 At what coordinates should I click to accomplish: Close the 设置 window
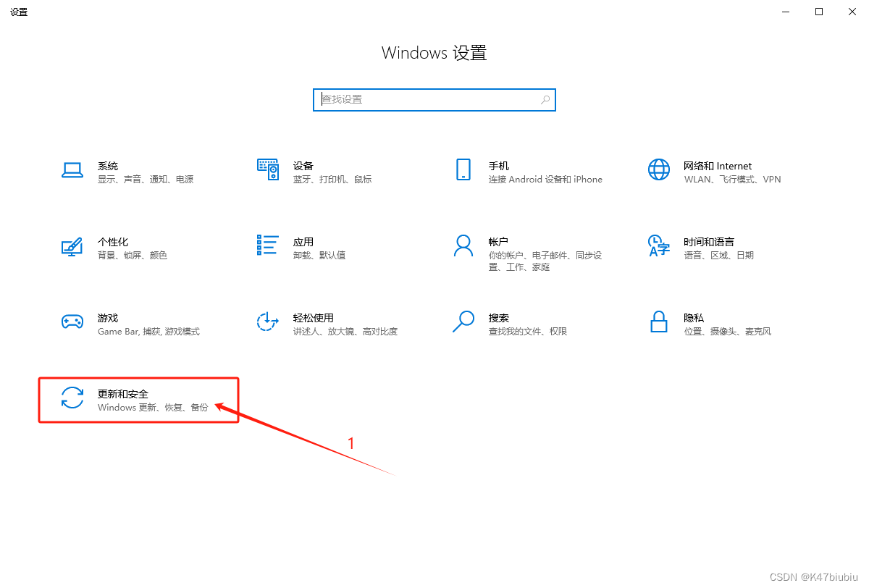852,12
